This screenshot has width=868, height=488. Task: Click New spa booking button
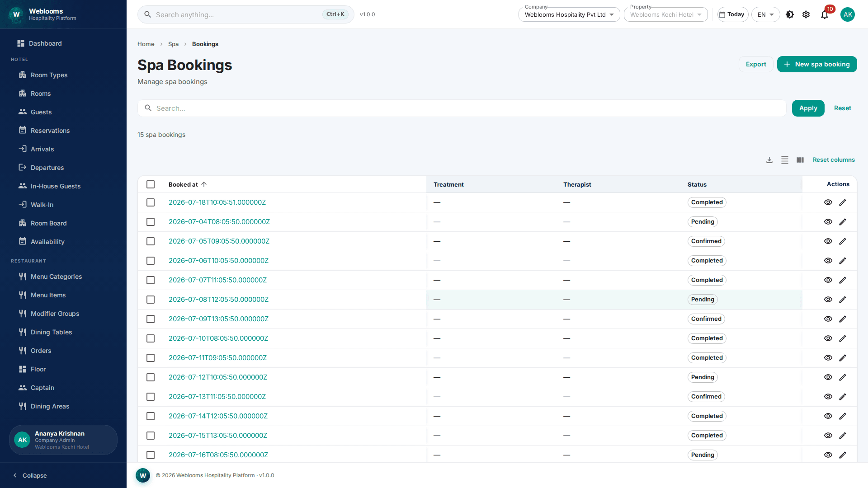pyautogui.click(x=817, y=64)
